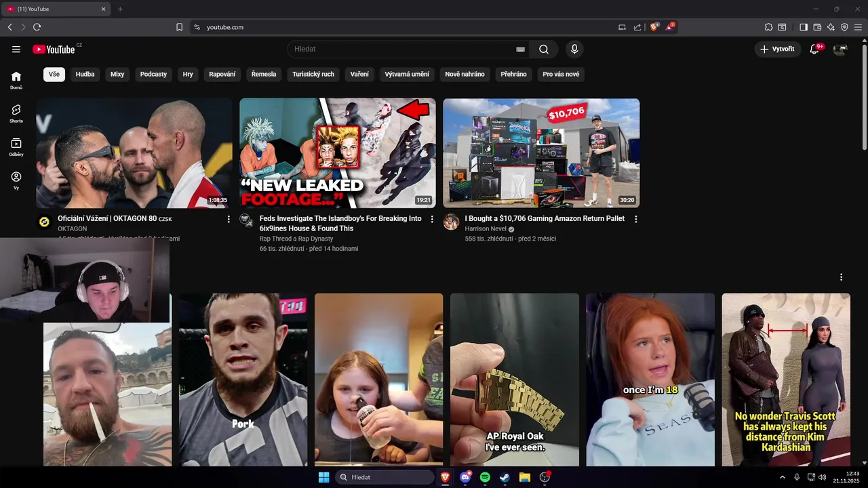Go back in browser history

[x=9, y=27]
